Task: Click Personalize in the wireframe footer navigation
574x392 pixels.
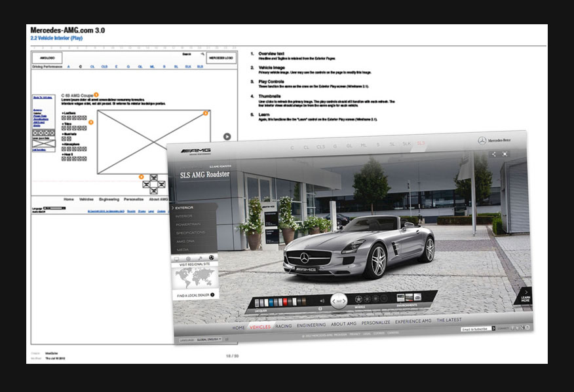Action: point(134,200)
